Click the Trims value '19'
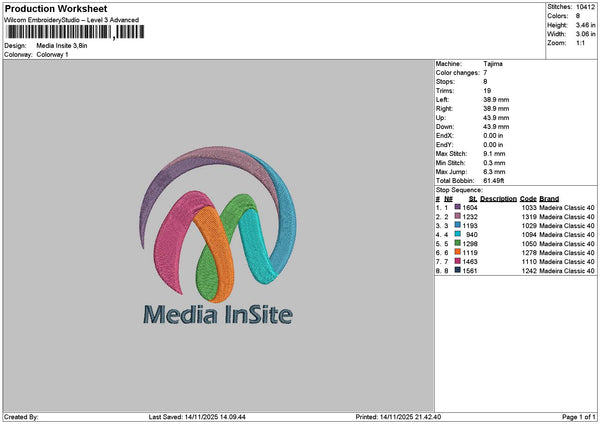 487,91
